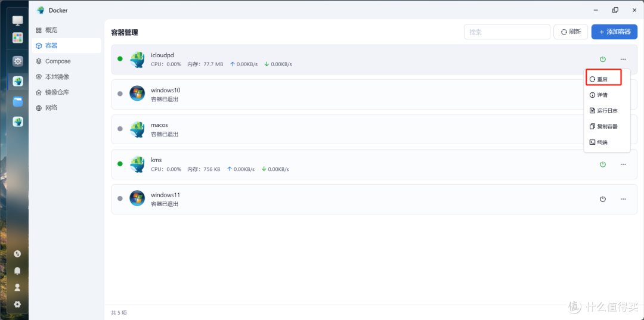The width and height of the screenshot is (644, 320).
Task: Click the gray status dot of windows11
Action: coord(120,198)
